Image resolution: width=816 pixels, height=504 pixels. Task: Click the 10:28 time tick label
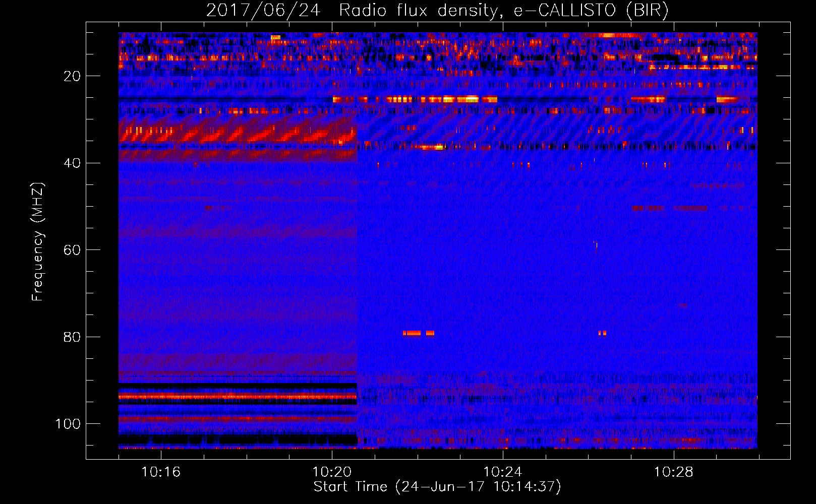click(x=674, y=472)
